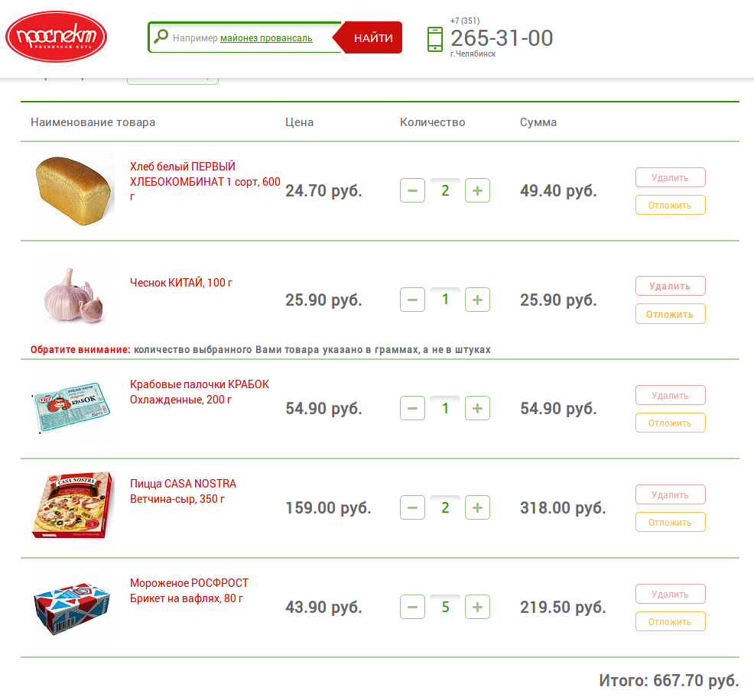
Task: Postpone garlic with the Отложить button
Action: pyautogui.click(x=671, y=314)
